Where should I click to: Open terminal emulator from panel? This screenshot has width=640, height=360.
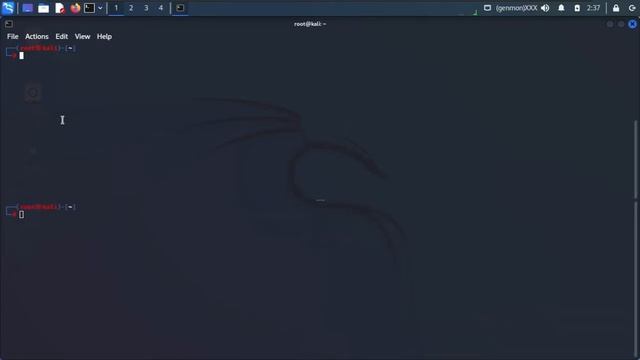(x=89, y=8)
